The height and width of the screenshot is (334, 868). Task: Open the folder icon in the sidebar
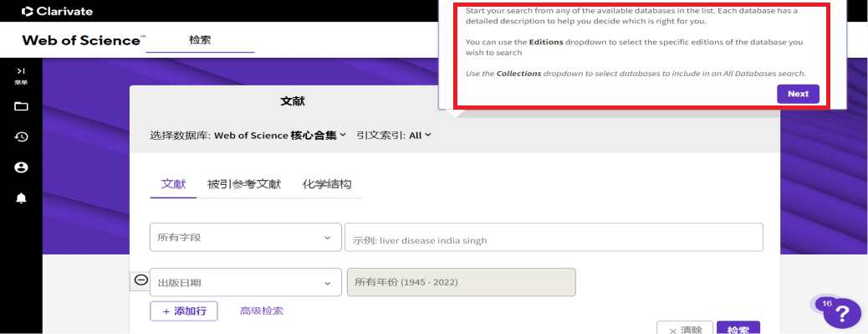[x=21, y=106]
